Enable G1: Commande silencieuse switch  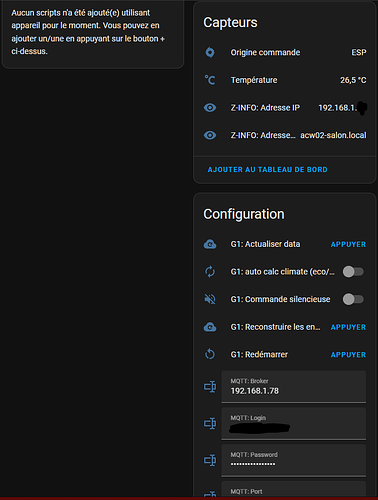[x=353, y=299]
